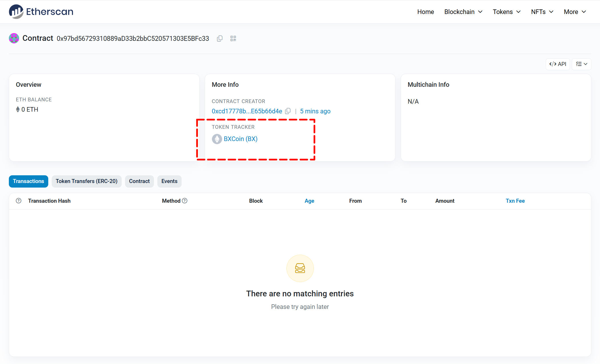Toggle the Age column format
The image size is (600, 364).
(309, 201)
